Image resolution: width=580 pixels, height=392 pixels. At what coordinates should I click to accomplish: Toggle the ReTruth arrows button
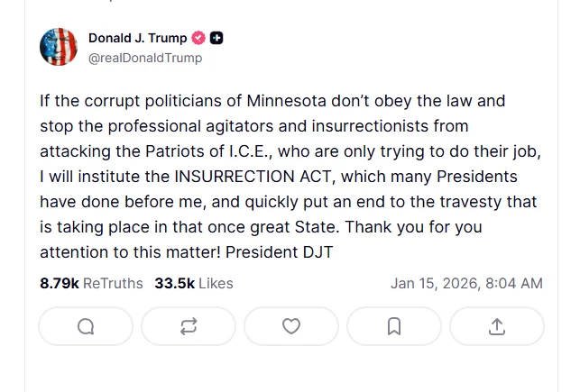tap(189, 326)
